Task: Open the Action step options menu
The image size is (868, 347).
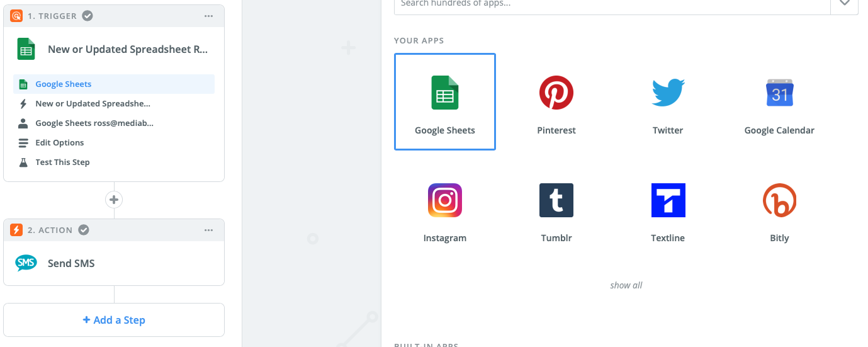Action: click(x=209, y=230)
